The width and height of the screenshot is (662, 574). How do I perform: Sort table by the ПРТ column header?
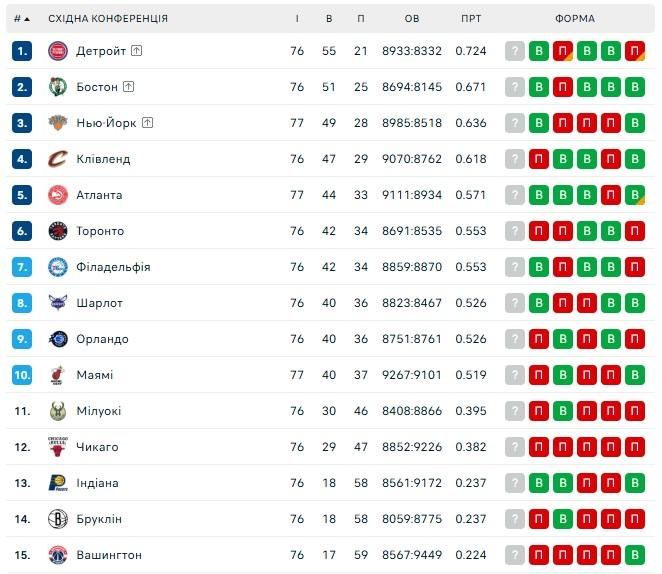[471, 19]
